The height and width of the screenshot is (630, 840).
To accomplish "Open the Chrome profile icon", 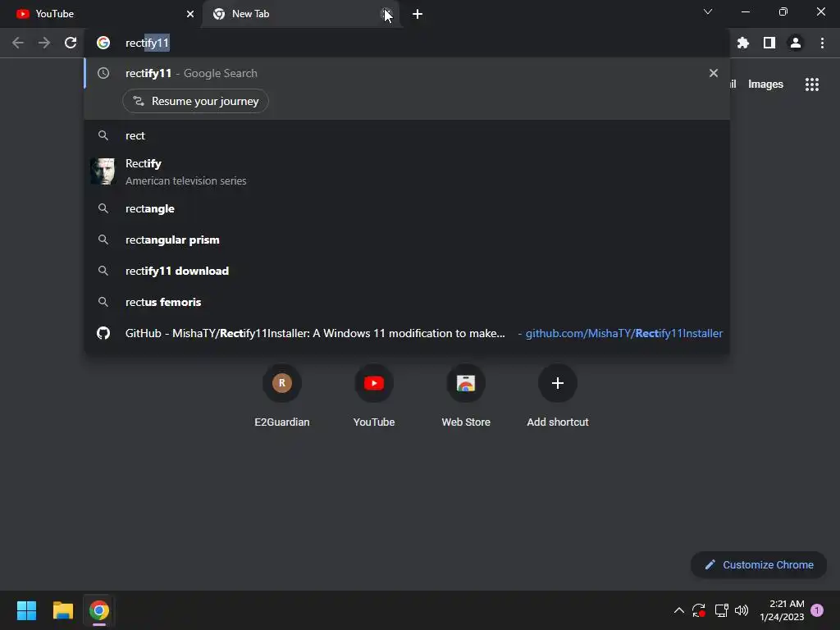I will 796,43.
